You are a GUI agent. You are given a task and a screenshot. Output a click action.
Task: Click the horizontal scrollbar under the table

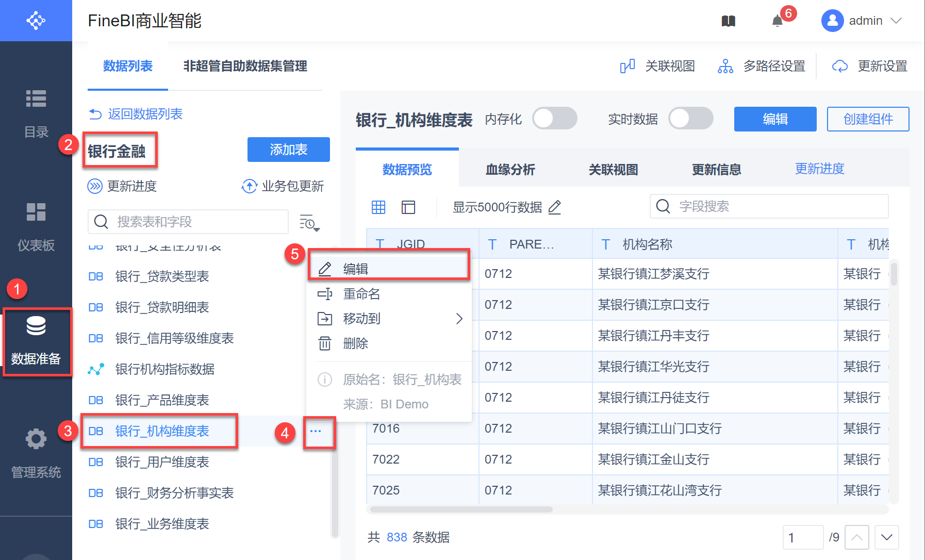461,509
